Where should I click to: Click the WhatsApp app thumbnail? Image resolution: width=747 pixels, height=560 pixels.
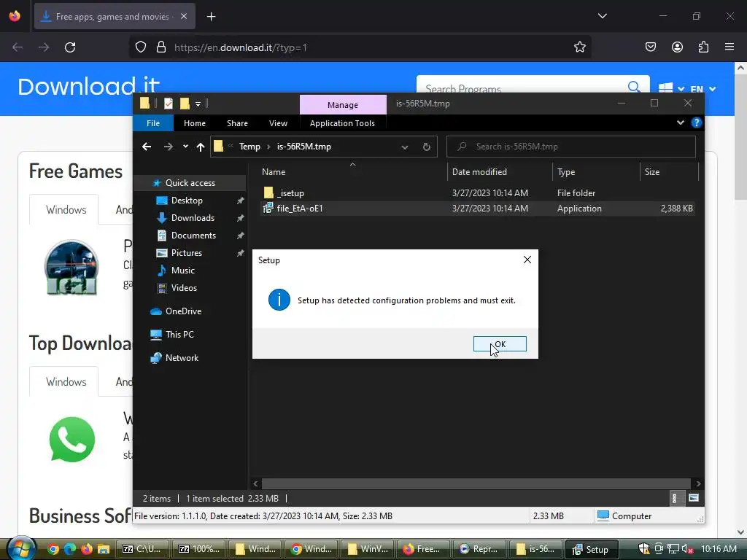(72, 439)
